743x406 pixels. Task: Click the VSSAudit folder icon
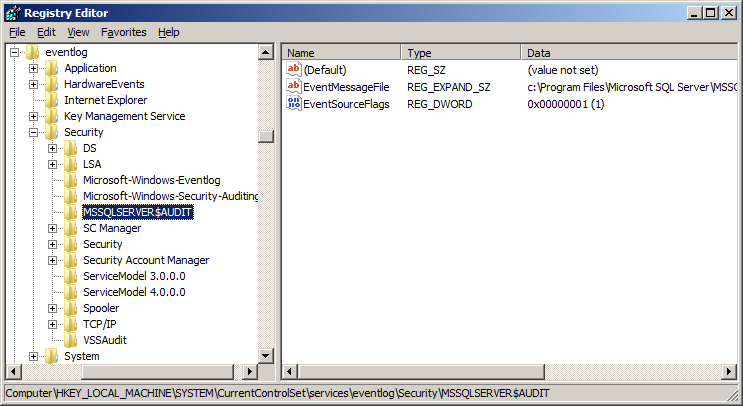point(71,340)
